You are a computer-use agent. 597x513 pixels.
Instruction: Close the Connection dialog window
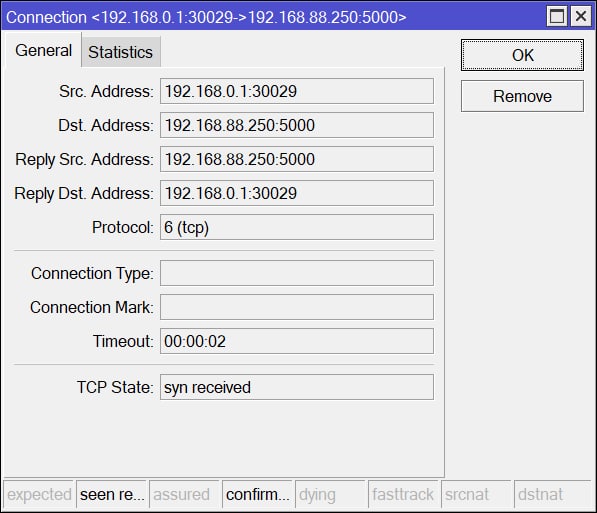point(581,16)
